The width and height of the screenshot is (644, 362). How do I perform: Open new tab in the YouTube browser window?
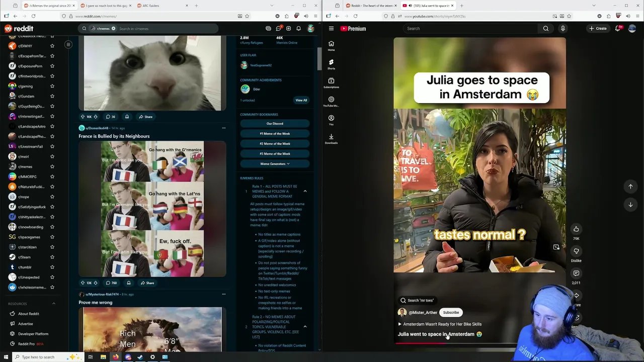(x=461, y=6)
